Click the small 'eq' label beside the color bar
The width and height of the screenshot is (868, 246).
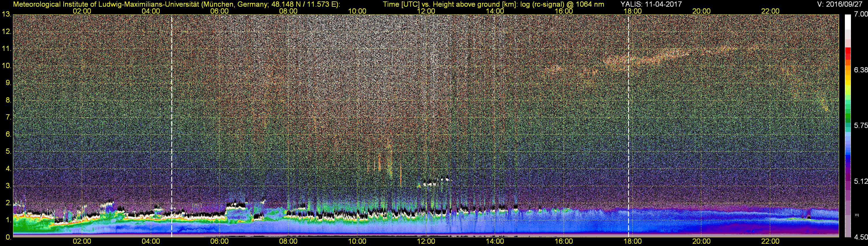click(x=857, y=215)
